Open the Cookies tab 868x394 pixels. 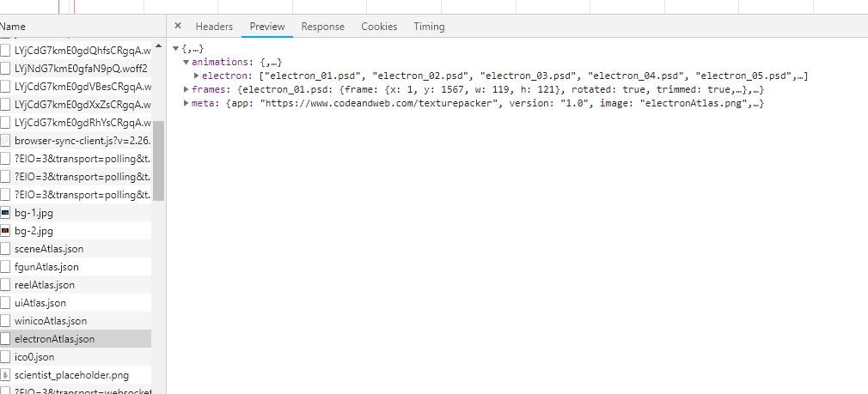(379, 26)
